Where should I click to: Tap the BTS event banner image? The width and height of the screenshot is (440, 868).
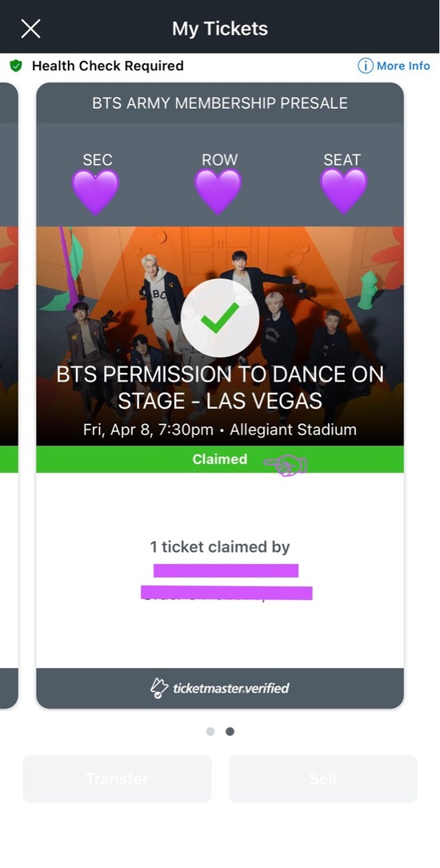[220, 336]
